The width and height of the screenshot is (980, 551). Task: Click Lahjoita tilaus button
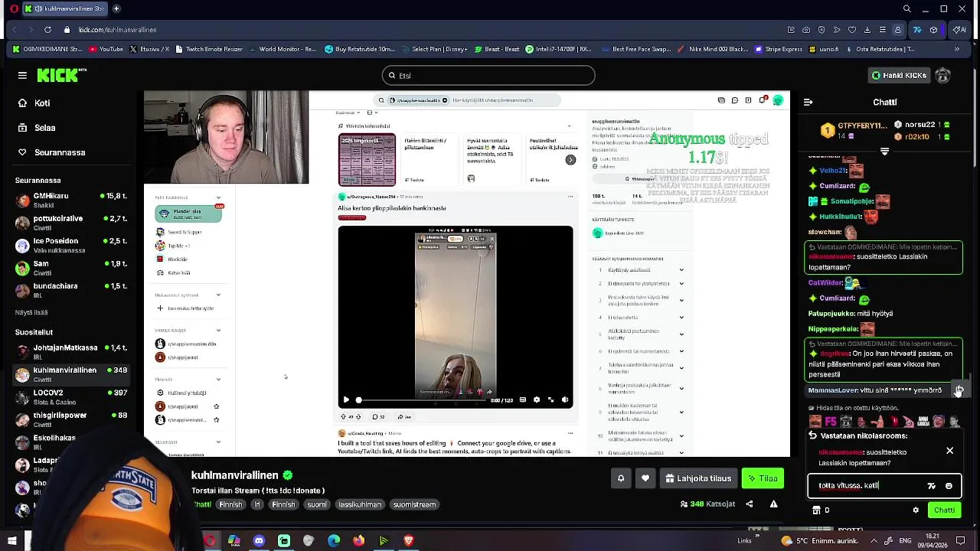pos(698,478)
